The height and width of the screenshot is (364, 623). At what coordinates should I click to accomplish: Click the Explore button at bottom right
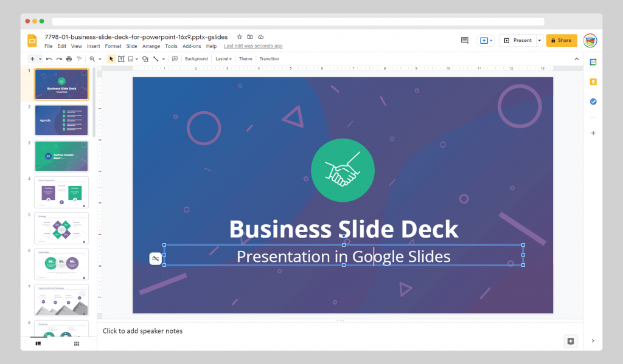pos(571,341)
